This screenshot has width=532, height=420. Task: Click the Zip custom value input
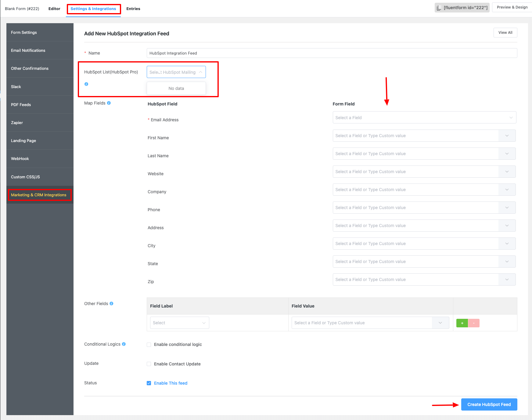pyautogui.click(x=416, y=279)
